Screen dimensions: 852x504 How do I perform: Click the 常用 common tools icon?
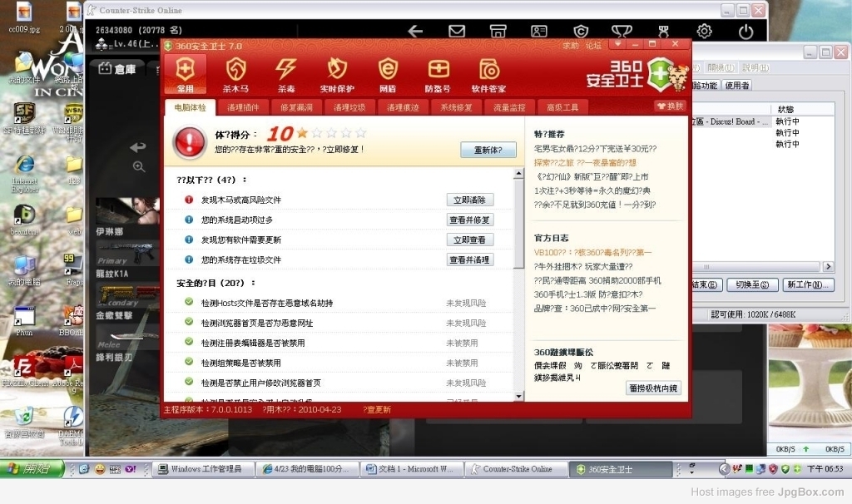[x=185, y=74]
